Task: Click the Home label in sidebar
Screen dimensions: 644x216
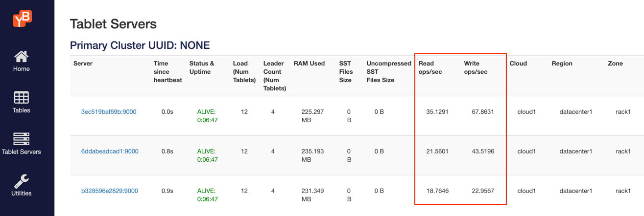Action: click(x=22, y=69)
